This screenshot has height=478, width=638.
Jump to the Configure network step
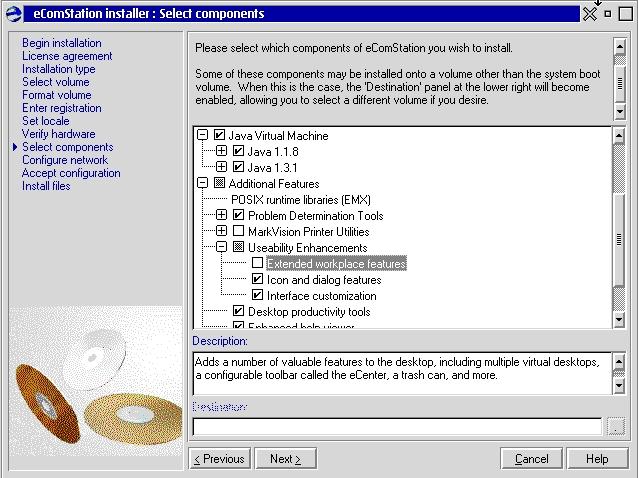[x=65, y=160]
